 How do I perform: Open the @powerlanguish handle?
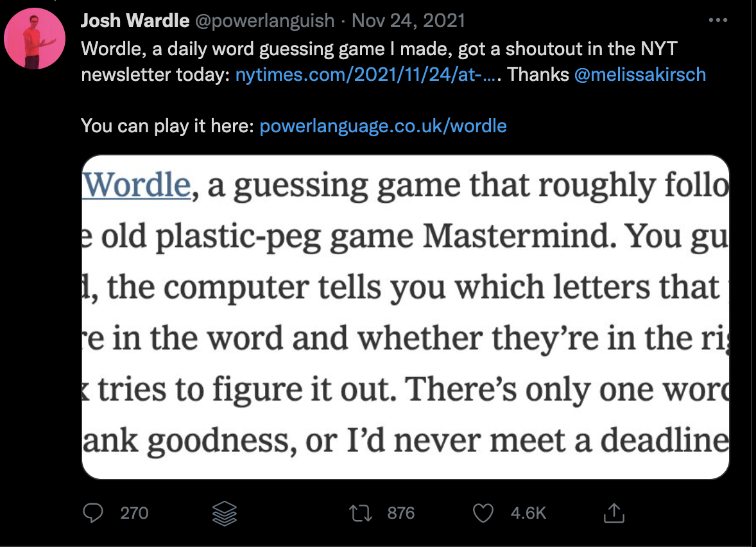[264, 21]
